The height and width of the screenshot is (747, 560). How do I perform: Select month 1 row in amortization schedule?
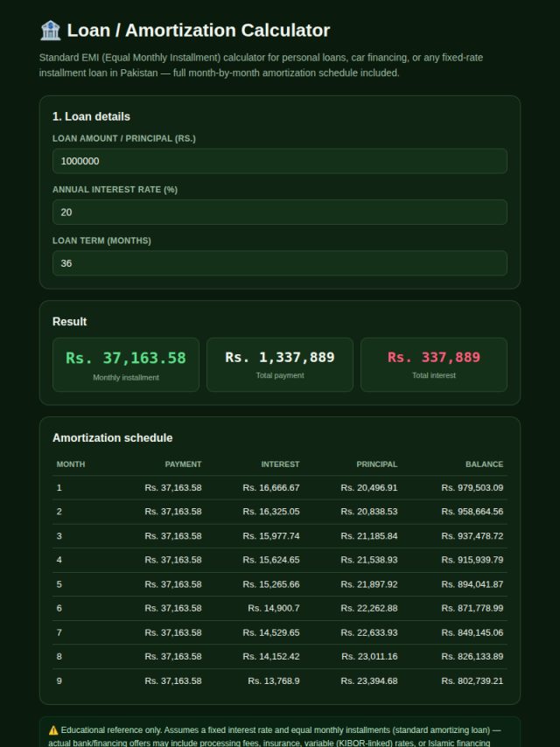point(280,488)
